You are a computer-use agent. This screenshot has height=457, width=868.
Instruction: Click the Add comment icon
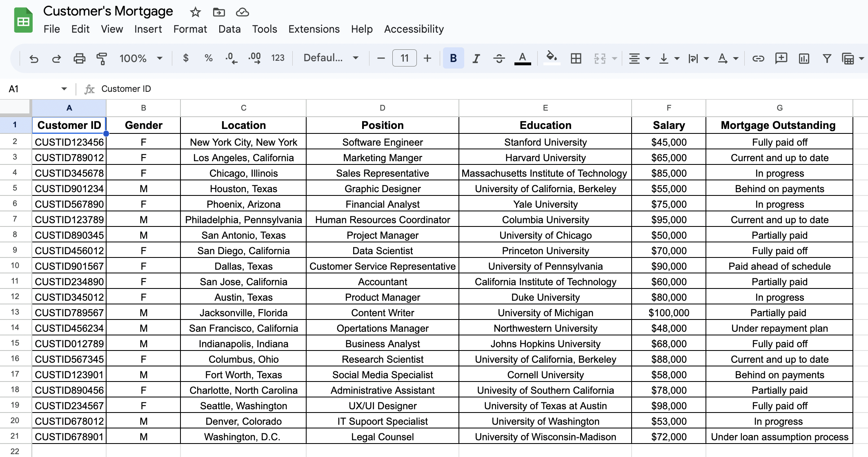point(781,58)
